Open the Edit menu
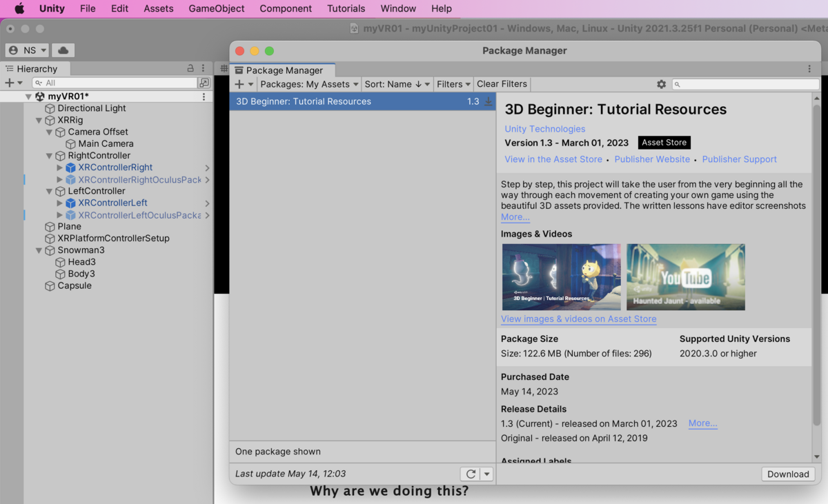The width and height of the screenshot is (828, 504). (119, 8)
